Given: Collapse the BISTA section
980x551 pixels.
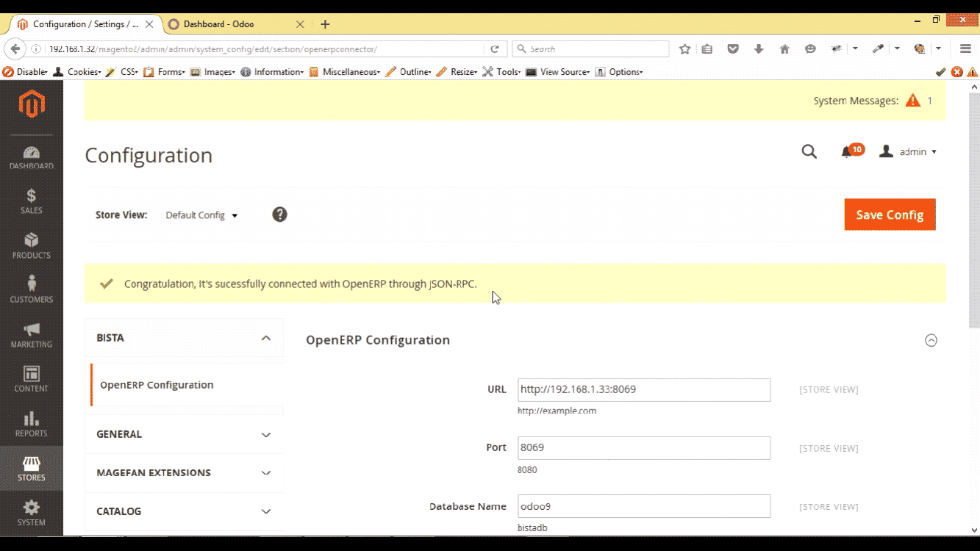Looking at the screenshot, I should pyautogui.click(x=184, y=338).
